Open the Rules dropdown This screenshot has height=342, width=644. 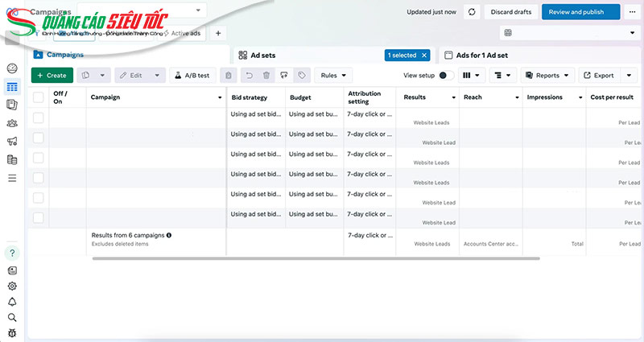click(333, 75)
